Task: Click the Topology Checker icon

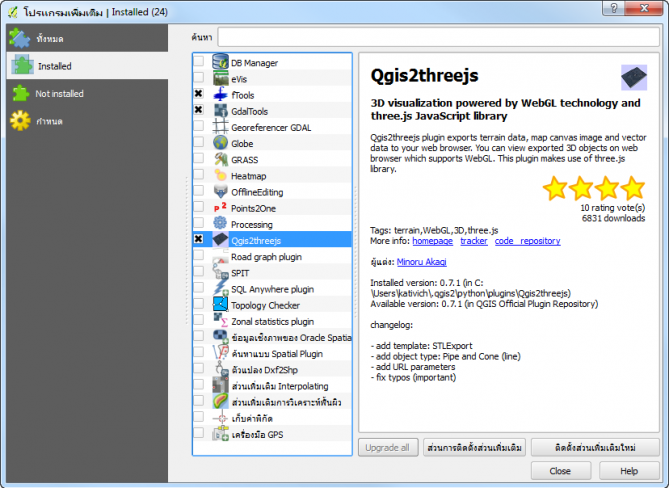Action: [x=220, y=305]
